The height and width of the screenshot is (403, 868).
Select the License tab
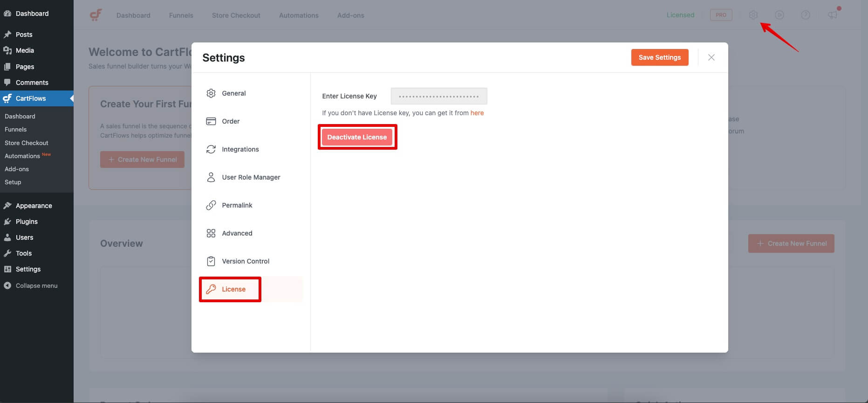[233, 289]
